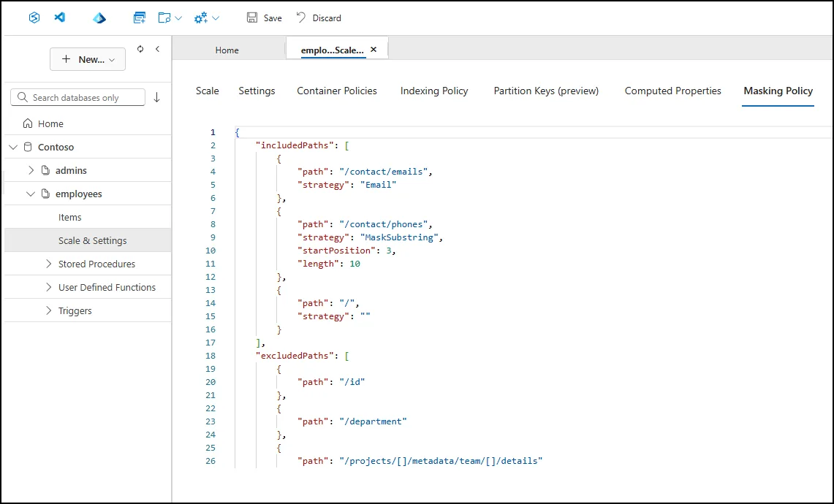This screenshot has height=504, width=834.
Task: Refresh the resource tree
Action: [140, 49]
